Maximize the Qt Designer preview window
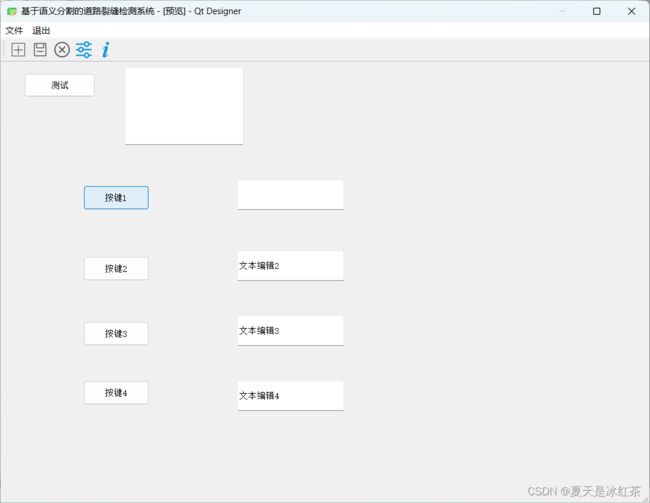 597,11
